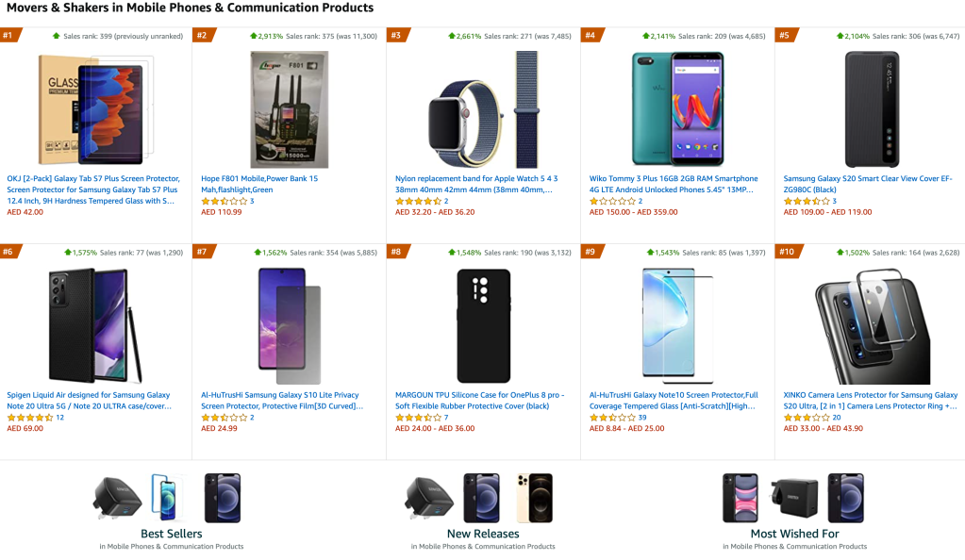The width and height of the screenshot is (965, 560).
Task: Open the MARGOUN OnePlus 8 Pro case image
Action: 483,325
